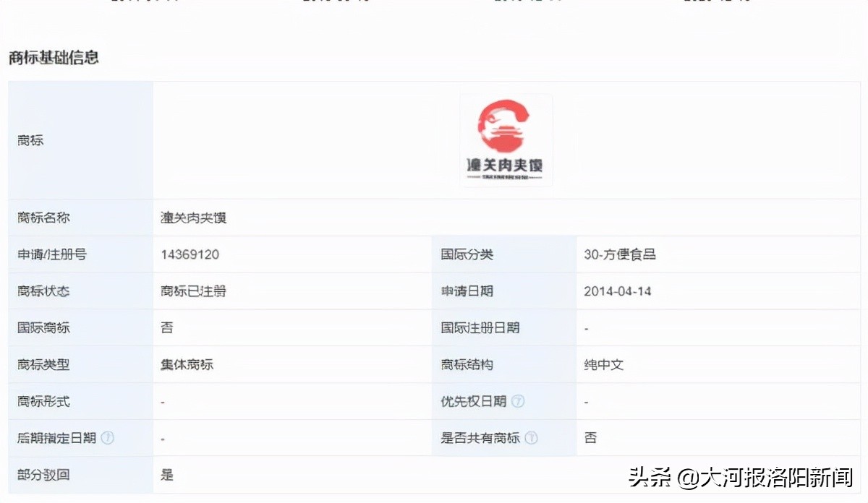
Task: Select the 是 value for 部分驳回
Action: 167,475
